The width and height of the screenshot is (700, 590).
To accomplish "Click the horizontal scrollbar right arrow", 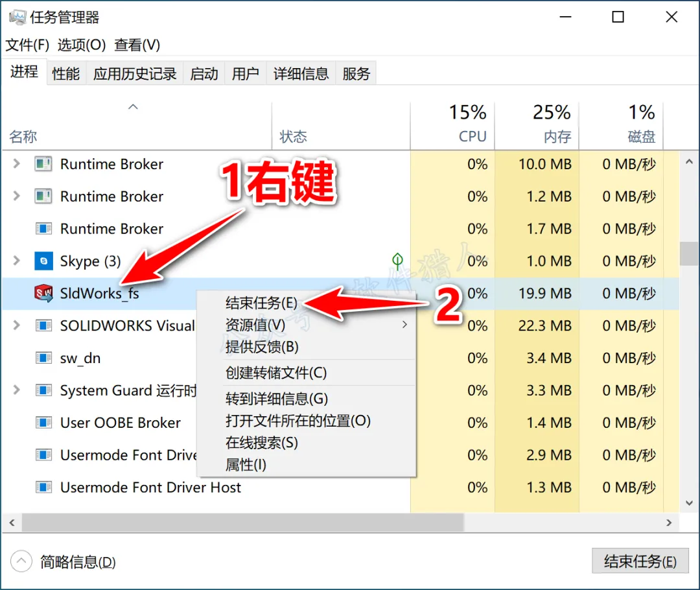I will tap(669, 523).
